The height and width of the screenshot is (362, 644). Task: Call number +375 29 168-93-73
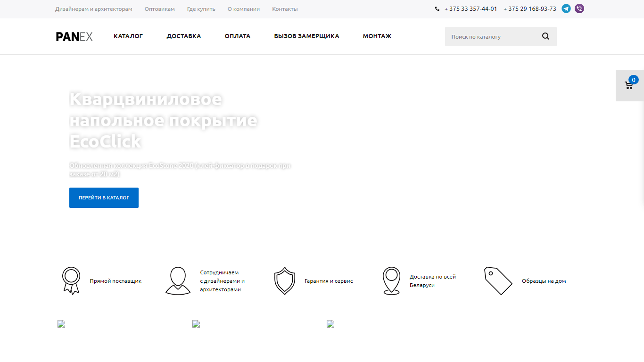pos(530,9)
